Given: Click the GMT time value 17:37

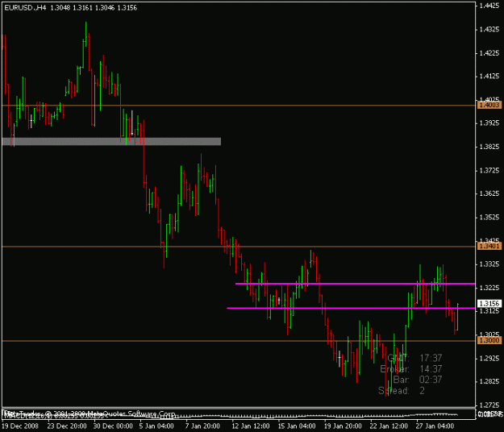Looking at the screenshot, I should [x=431, y=358].
